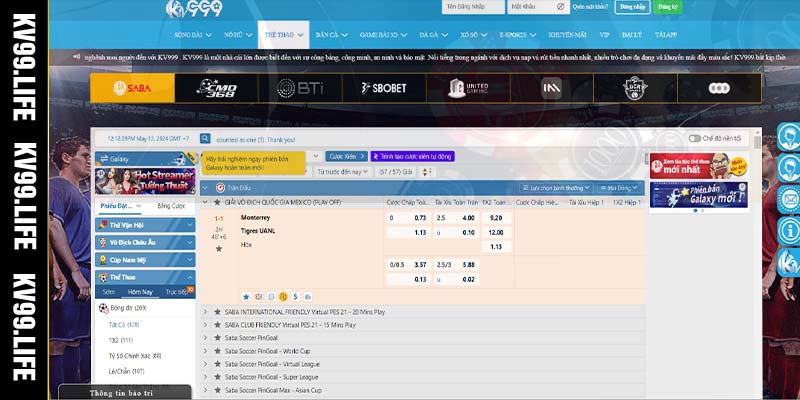Open the SBOBET sportsbook provider

(383, 88)
